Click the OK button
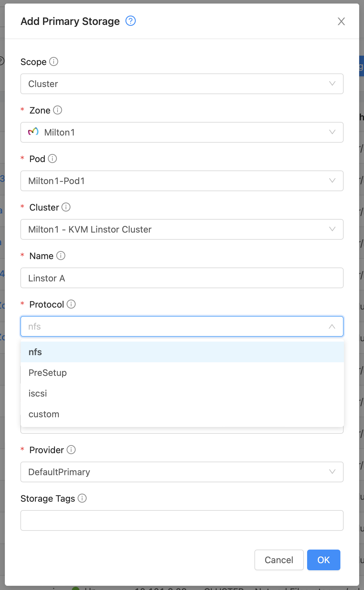This screenshot has width=364, height=590. point(323,560)
